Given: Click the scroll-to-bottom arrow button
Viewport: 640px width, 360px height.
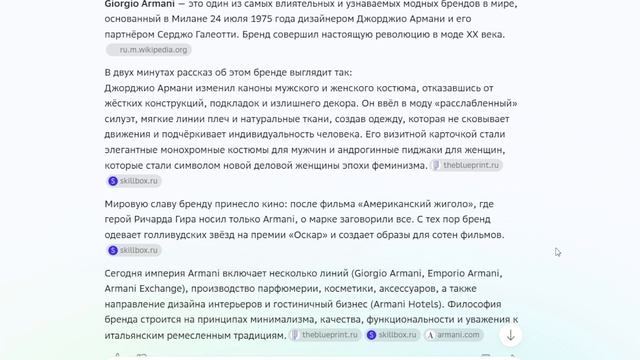Looking at the screenshot, I should pyautogui.click(x=510, y=336).
